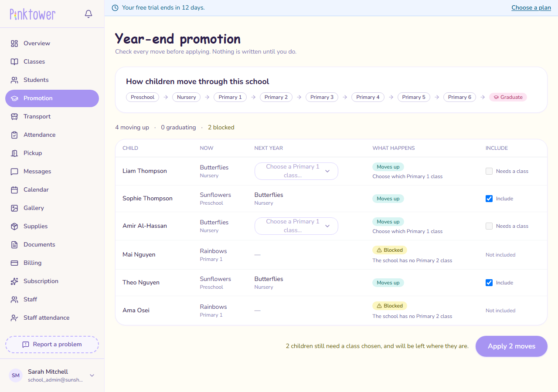The image size is (558, 392).
Task: Click the NEXT YEAR column header
Action: pyautogui.click(x=269, y=148)
